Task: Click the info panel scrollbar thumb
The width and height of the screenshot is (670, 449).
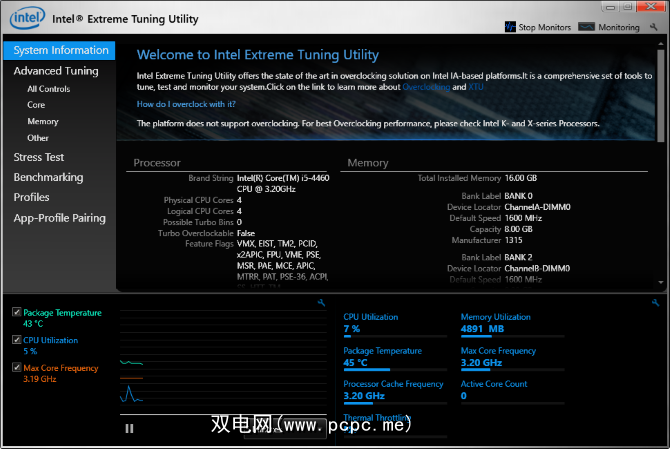Action: coord(661,95)
